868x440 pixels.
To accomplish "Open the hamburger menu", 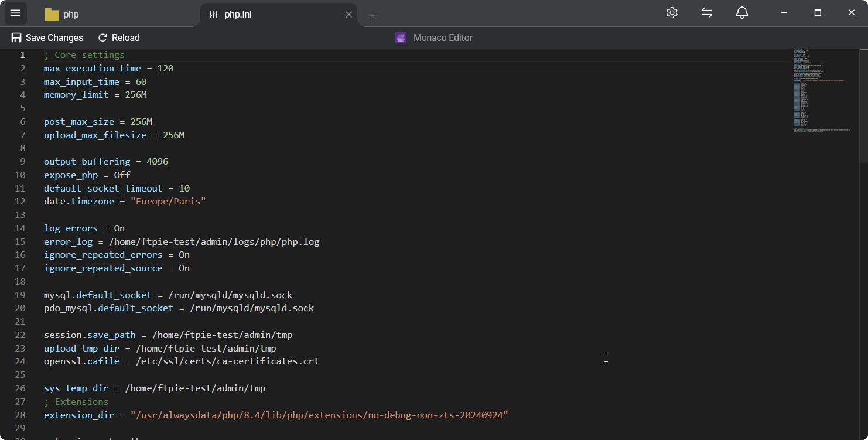I will [x=15, y=13].
